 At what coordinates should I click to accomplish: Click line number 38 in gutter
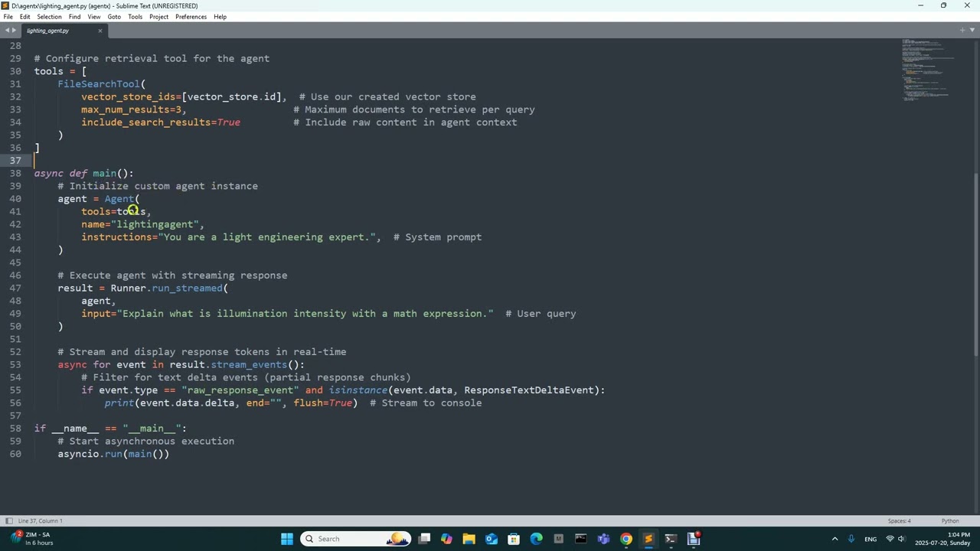15,174
